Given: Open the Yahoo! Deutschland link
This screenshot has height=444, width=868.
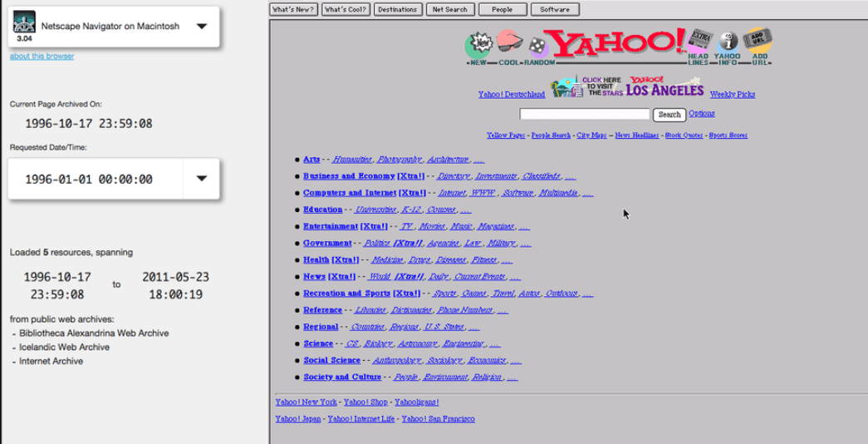Looking at the screenshot, I should (x=512, y=95).
